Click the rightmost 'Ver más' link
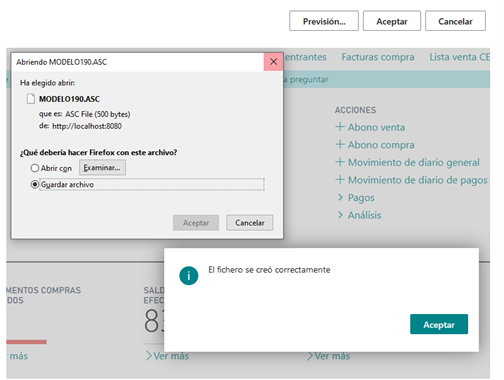 coord(332,356)
